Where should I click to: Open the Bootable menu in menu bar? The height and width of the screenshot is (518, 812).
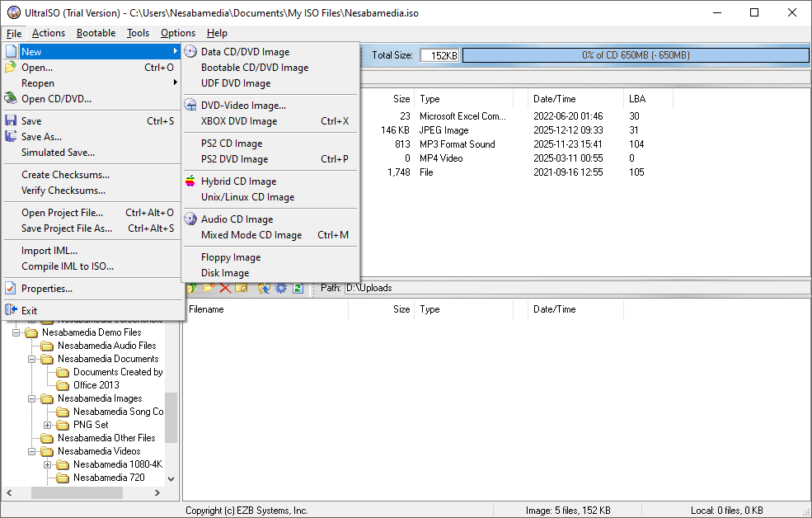(x=96, y=33)
